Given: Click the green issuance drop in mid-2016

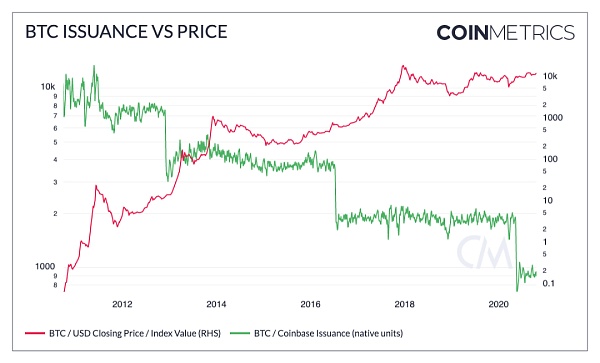Looking at the screenshot, I should tap(336, 195).
